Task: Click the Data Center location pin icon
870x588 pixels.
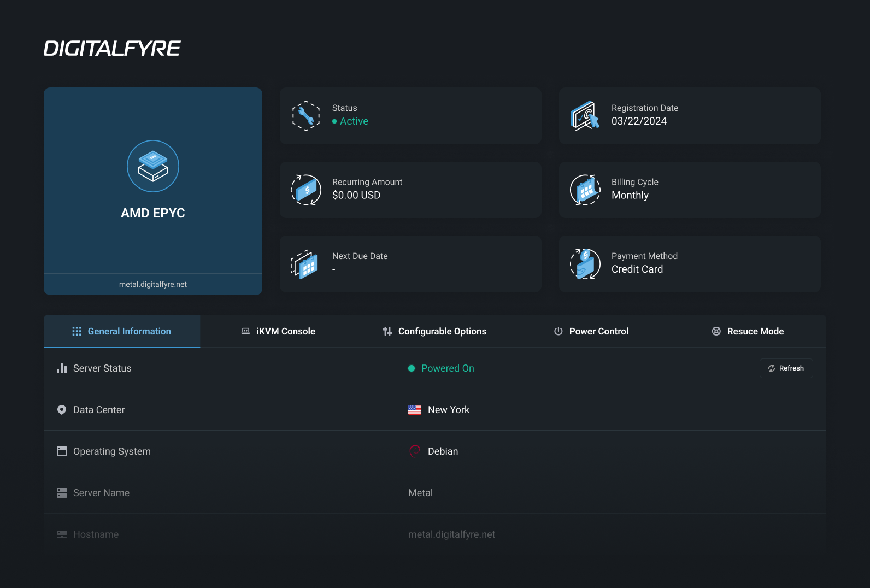Action: click(62, 410)
